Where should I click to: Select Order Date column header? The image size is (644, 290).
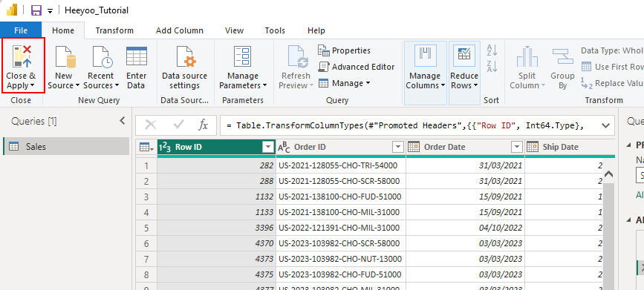pos(465,148)
